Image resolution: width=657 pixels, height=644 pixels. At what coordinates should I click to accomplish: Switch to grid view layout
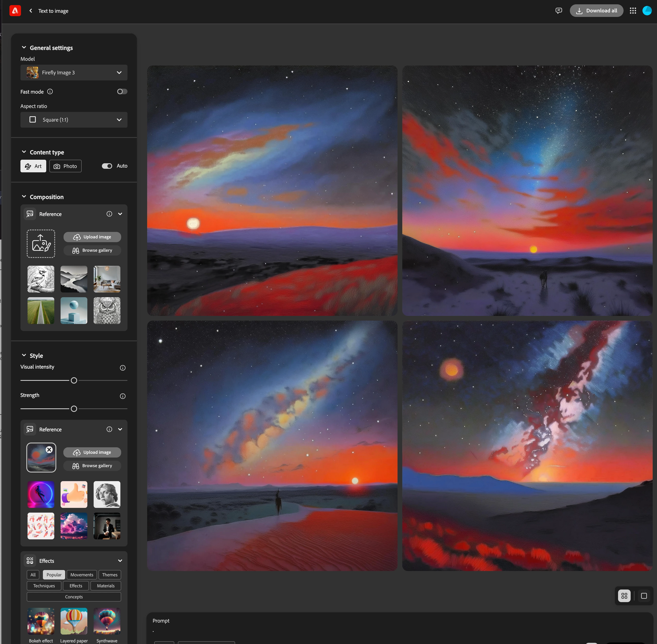pyautogui.click(x=624, y=596)
